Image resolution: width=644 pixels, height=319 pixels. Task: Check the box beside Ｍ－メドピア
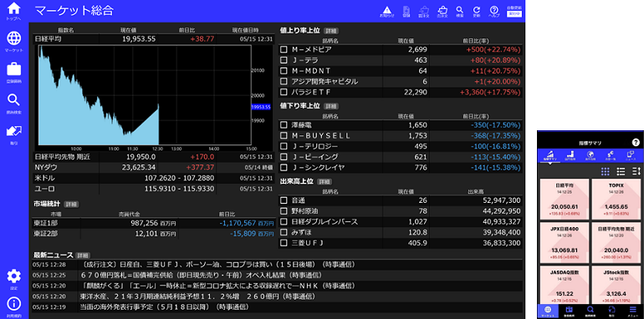(x=284, y=49)
